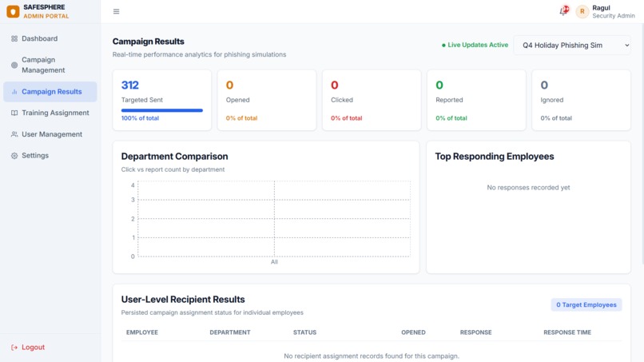Viewport: 644px width, 362px height.
Task: Click the RESPONSE column header
Action: [475, 332]
